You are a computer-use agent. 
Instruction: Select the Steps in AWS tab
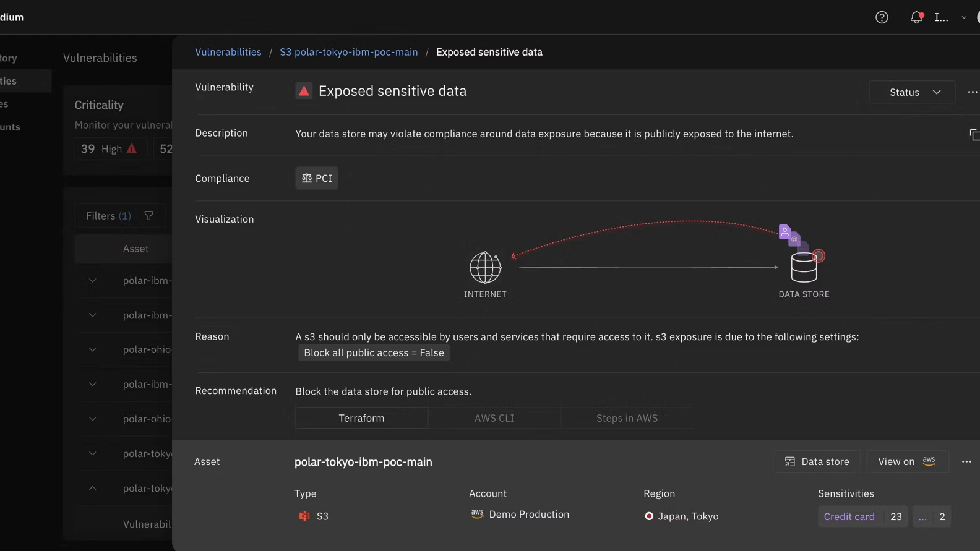point(626,418)
